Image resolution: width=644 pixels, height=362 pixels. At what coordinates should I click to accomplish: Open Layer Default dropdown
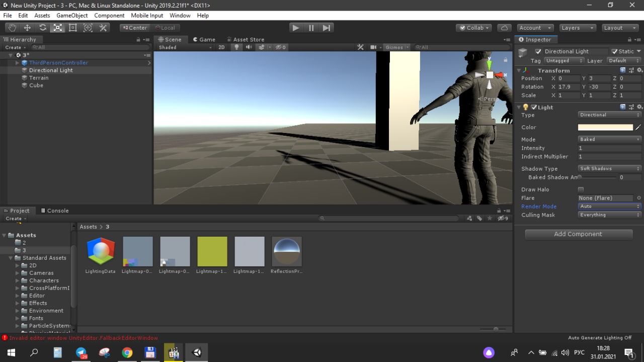[624, 60]
